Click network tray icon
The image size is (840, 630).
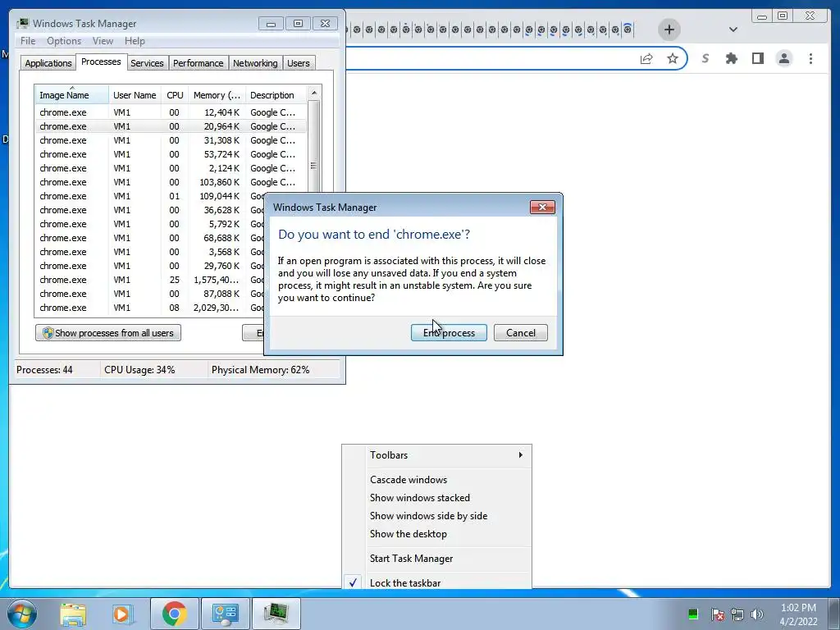click(737, 614)
